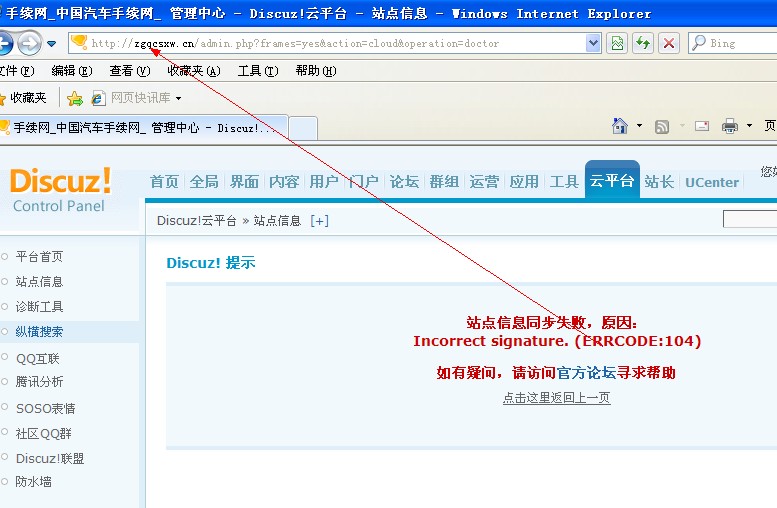Image resolution: width=777 pixels, height=508 pixels.
Task: Open the 收藏夹(A) menu
Action: [x=194, y=71]
